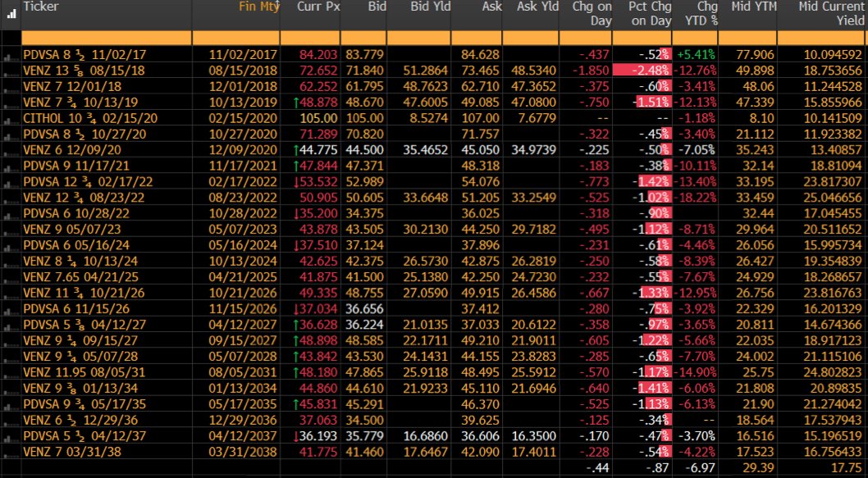Viewport: 868px width, 478px height.
Task: Click the orange filter field under Fin Mty
Action: (x=235, y=38)
